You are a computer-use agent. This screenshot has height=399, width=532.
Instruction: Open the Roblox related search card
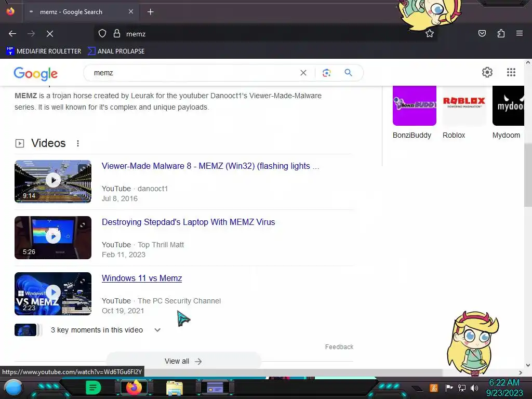click(464, 112)
